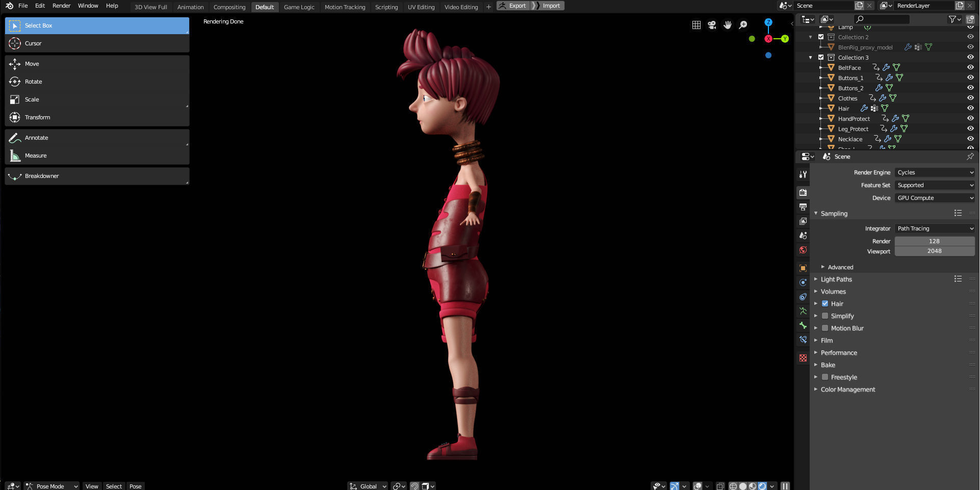This screenshot has height=490, width=980.
Task: Add a new workspace with plus button
Action: point(488,7)
